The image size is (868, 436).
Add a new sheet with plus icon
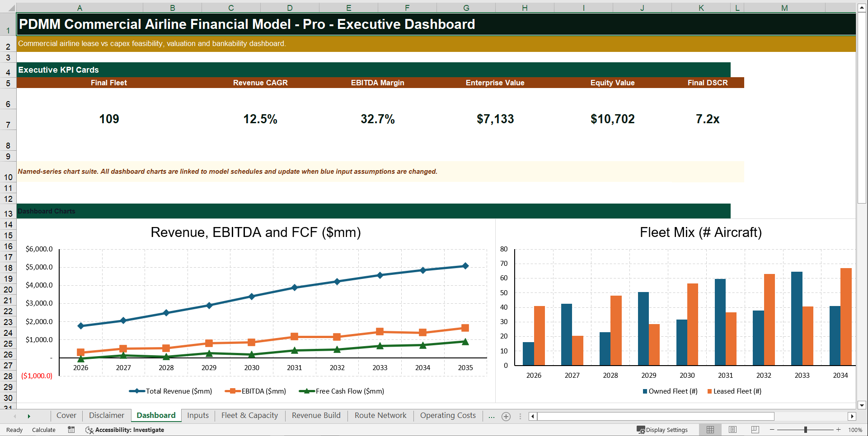[x=506, y=417]
